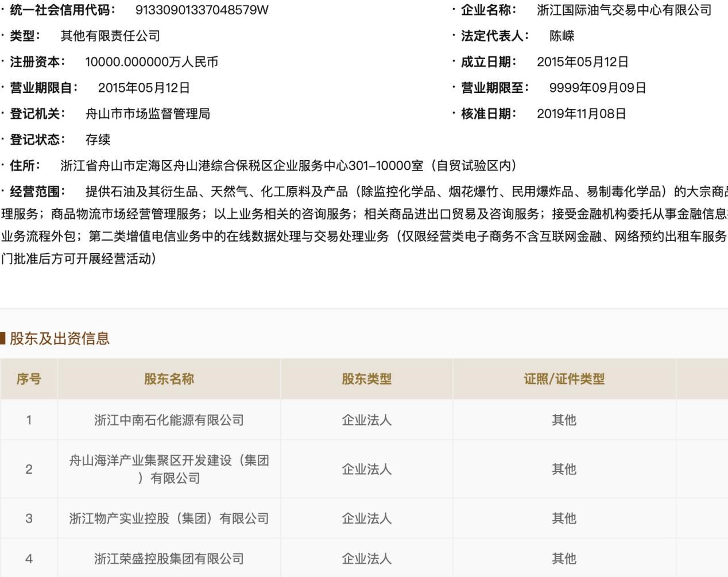Click the 核准日期 label

tap(488, 113)
